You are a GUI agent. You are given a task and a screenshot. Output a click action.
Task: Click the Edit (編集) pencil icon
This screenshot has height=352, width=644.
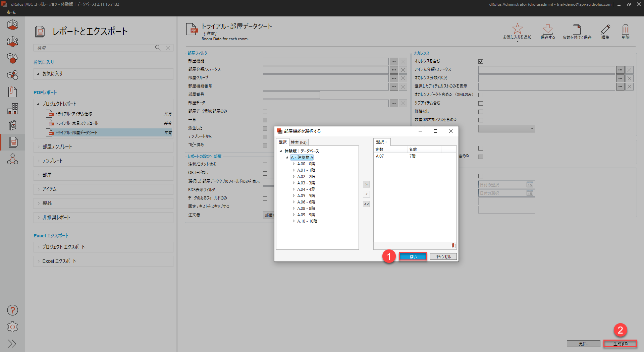tap(605, 29)
